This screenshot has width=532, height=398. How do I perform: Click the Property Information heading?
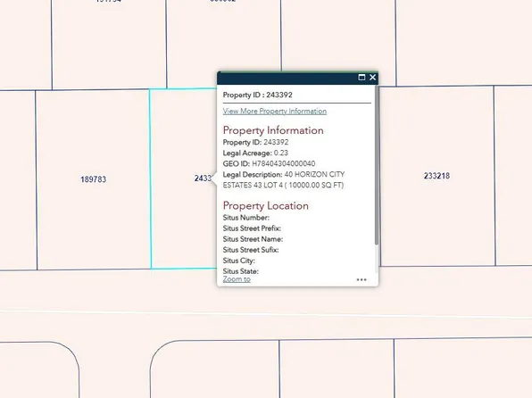tap(273, 130)
